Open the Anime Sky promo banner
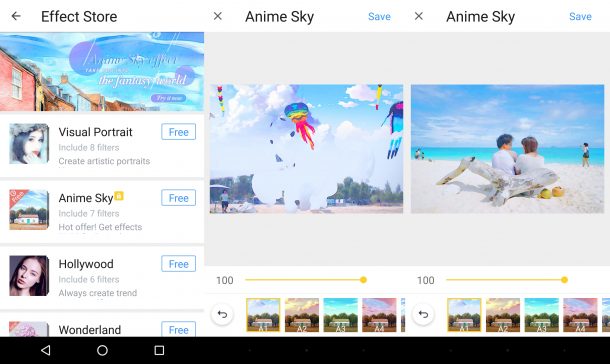 click(x=102, y=72)
